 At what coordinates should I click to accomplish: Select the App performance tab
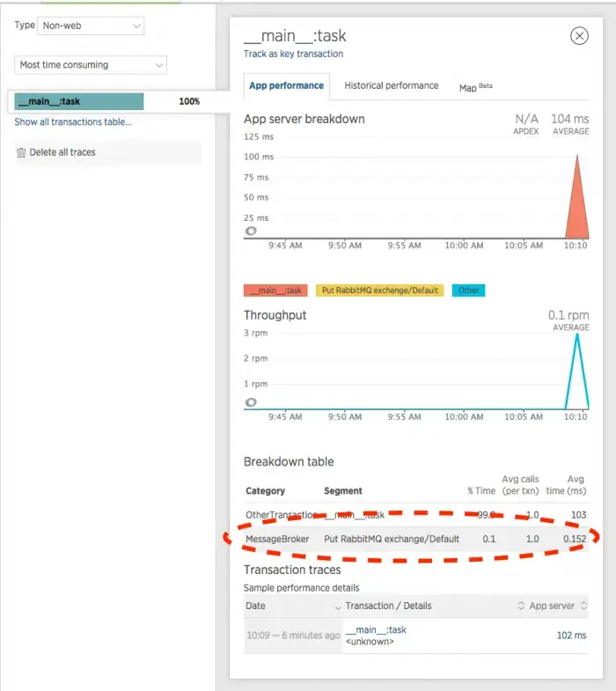[286, 86]
